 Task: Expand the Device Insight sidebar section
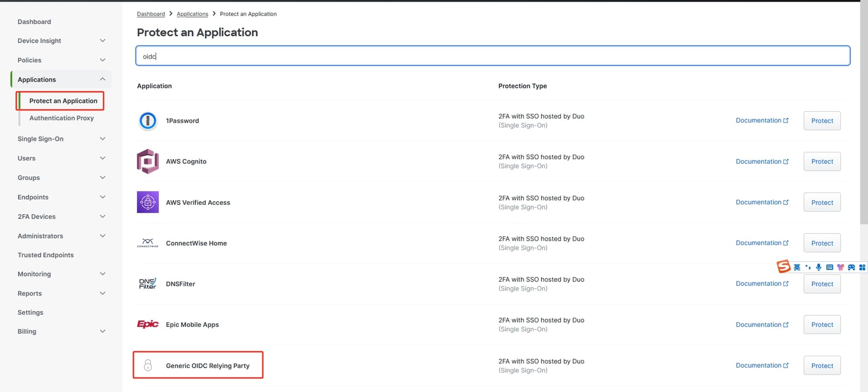(103, 41)
